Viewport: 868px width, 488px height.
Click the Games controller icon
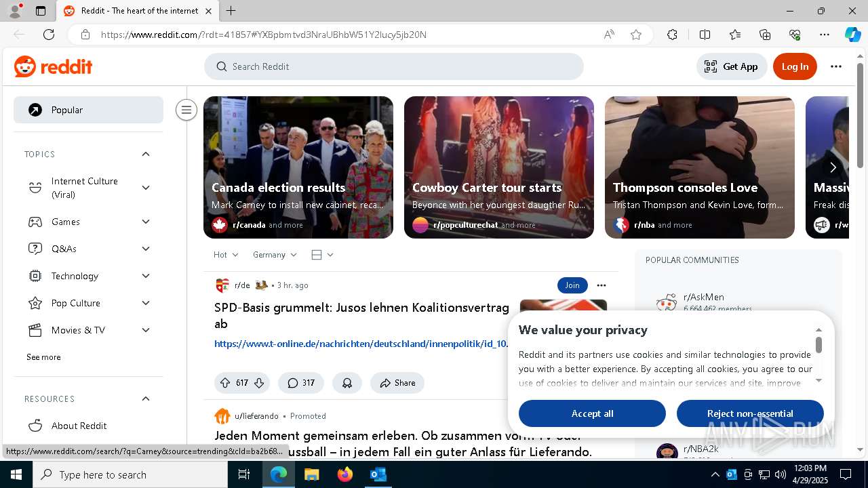(35, 222)
